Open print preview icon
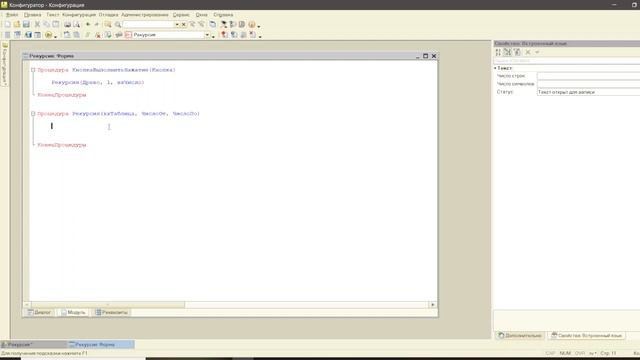The width and height of the screenshot is (640, 360). click(x=76, y=24)
